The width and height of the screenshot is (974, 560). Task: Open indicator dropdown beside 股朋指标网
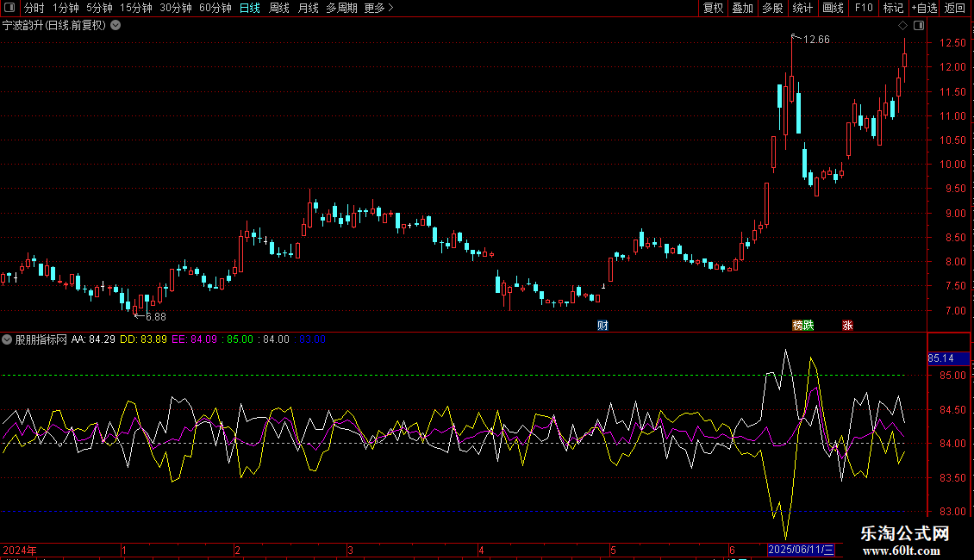(x=7, y=339)
